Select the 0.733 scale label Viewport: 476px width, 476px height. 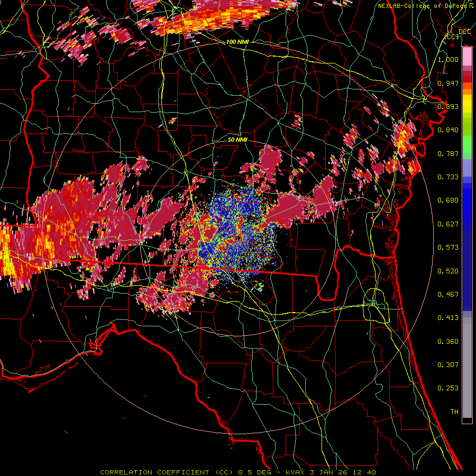tap(448, 177)
